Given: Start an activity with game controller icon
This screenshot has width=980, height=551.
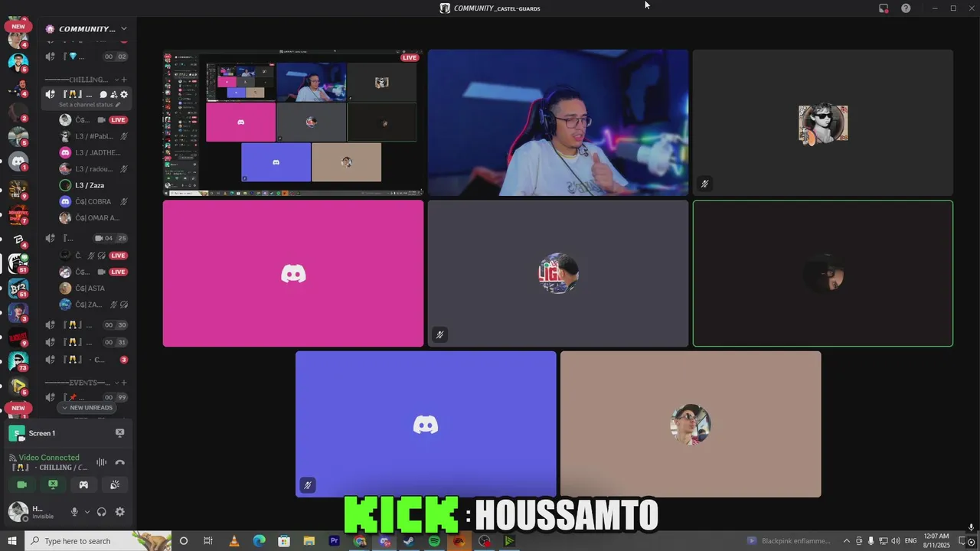Looking at the screenshot, I should tap(83, 484).
